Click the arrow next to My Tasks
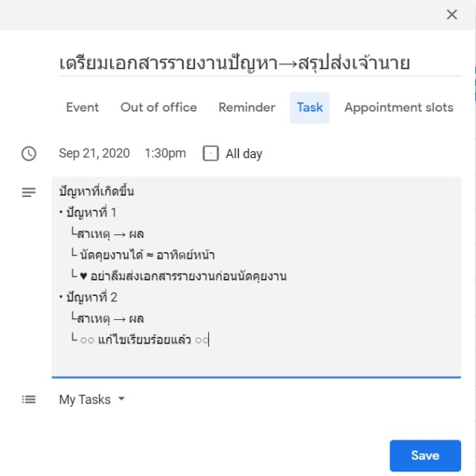The image size is (476, 476). [121, 399]
